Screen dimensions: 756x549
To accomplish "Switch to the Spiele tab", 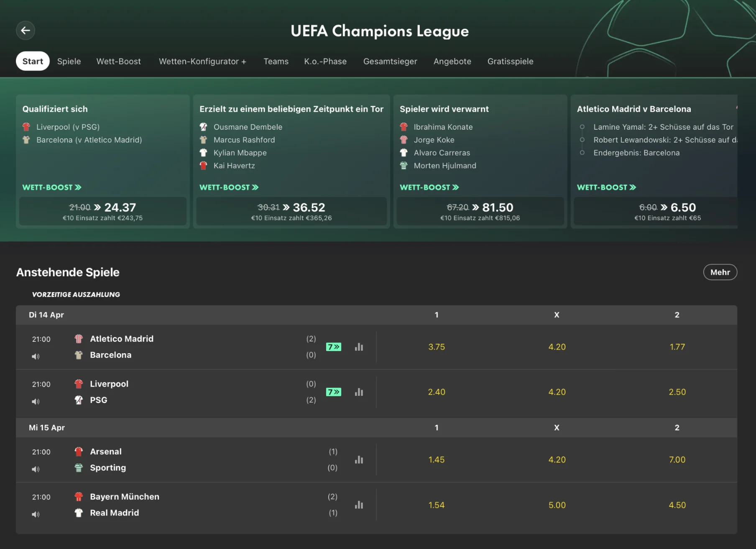I will 69,62.
